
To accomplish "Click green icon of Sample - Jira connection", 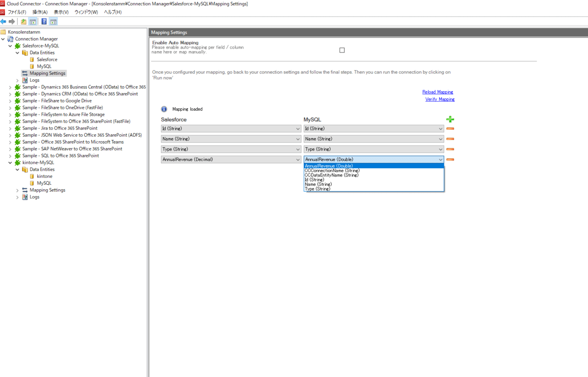I will [18, 128].
